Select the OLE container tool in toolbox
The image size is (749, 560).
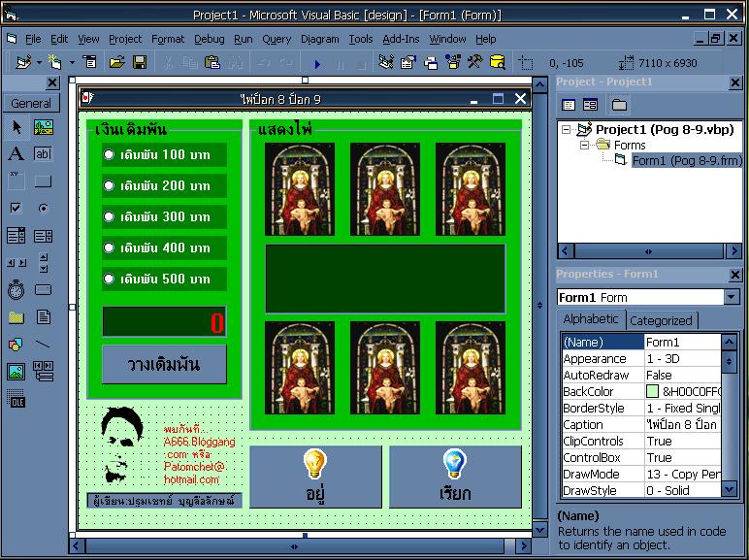(x=16, y=399)
